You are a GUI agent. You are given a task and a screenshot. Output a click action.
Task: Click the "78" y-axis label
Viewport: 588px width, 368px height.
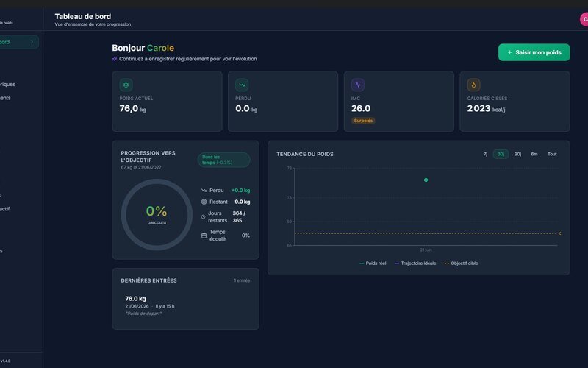tap(289, 169)
